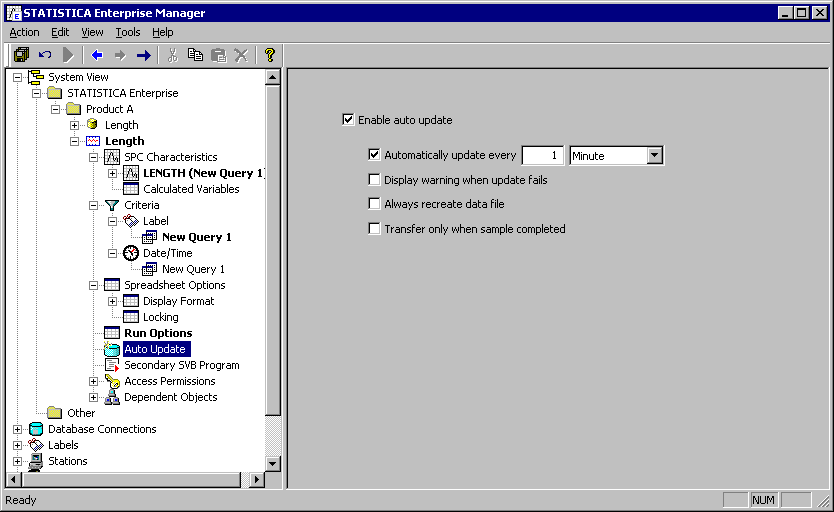Tick Transfer only when sample completed

coord(374,229)
